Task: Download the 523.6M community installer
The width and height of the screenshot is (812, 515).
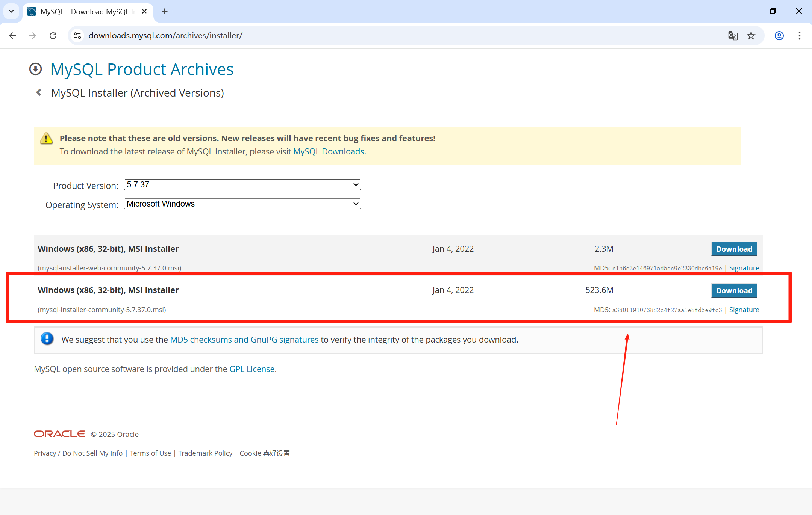Action: tap(734, 291)
